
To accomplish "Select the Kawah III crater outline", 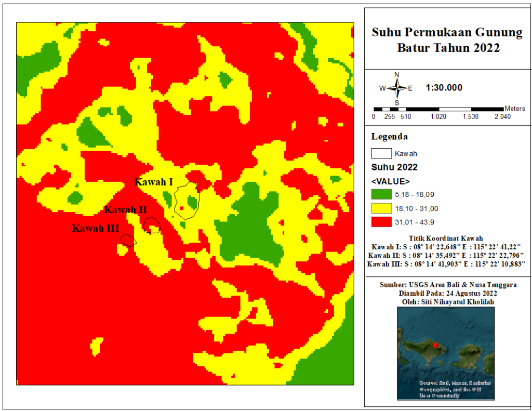I will tap(128, 240).
